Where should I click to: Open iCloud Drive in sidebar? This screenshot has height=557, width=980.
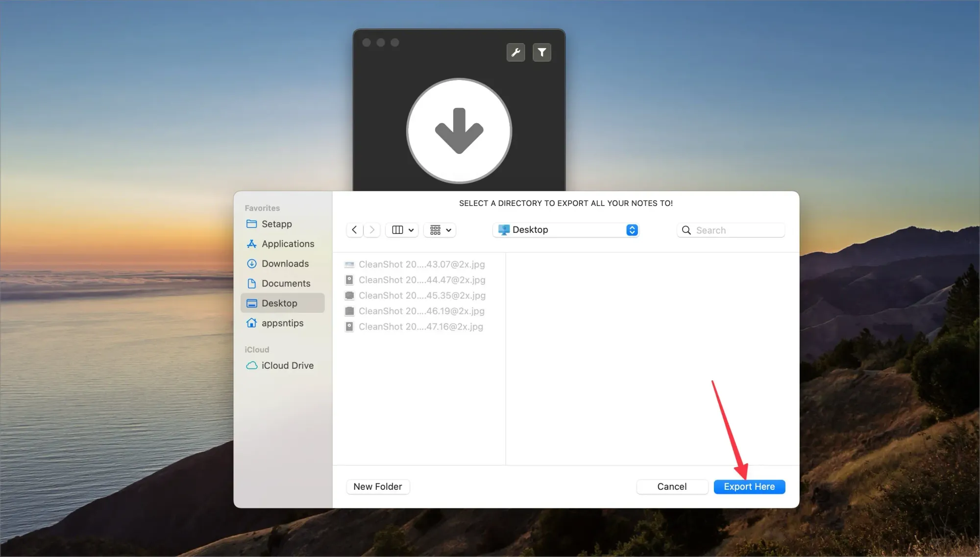pyautogui.click(x=287, y=365)
